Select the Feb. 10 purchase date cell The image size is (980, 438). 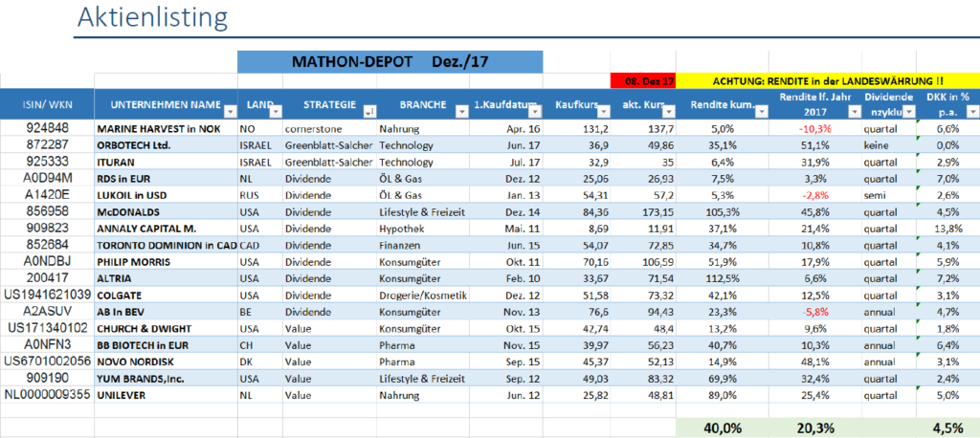505,278
